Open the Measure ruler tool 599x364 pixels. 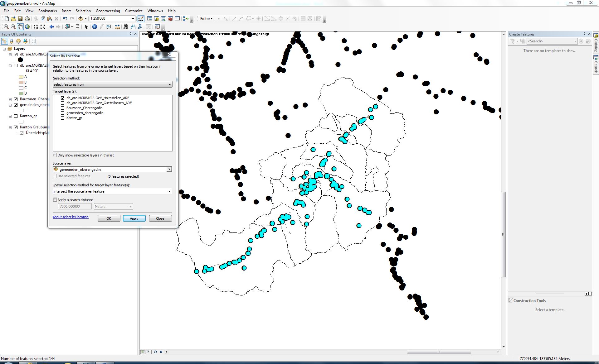pyautogui.click(x=117, y=27)
